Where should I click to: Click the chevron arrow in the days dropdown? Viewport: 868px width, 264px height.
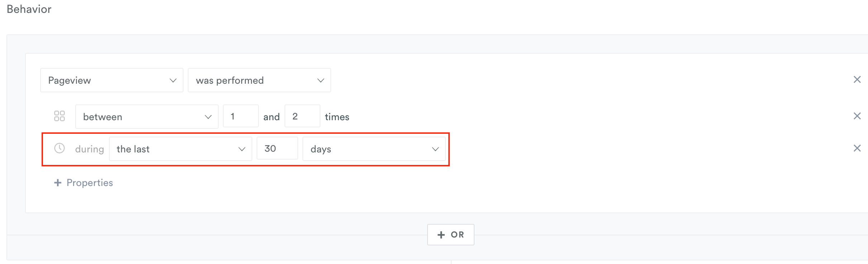tap(435, 149)
